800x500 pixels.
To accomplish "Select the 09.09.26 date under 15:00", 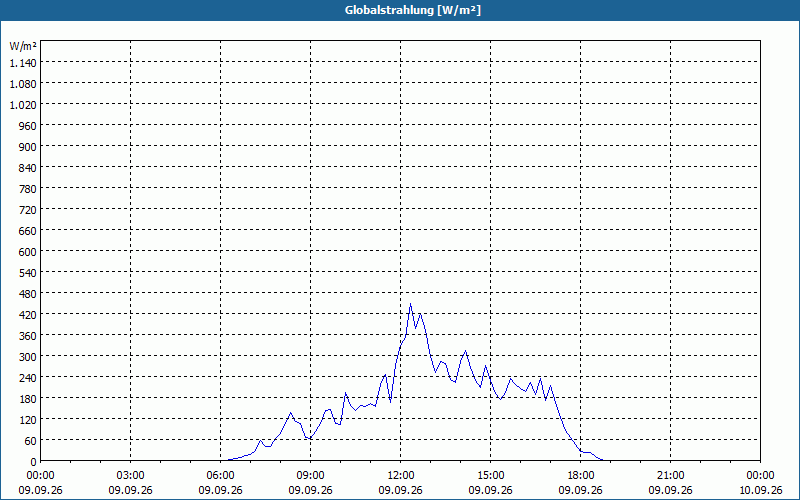I will point(490,490).
